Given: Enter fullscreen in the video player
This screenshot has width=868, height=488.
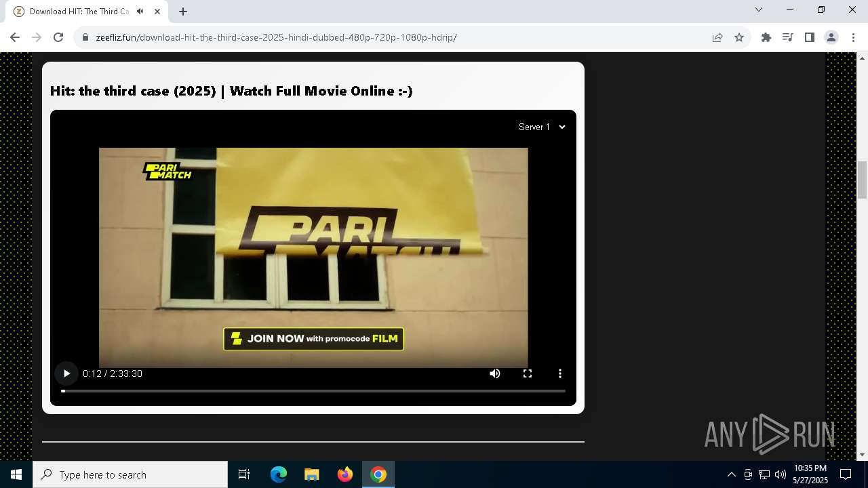Looking at the screenshot, I should [528, 373].
